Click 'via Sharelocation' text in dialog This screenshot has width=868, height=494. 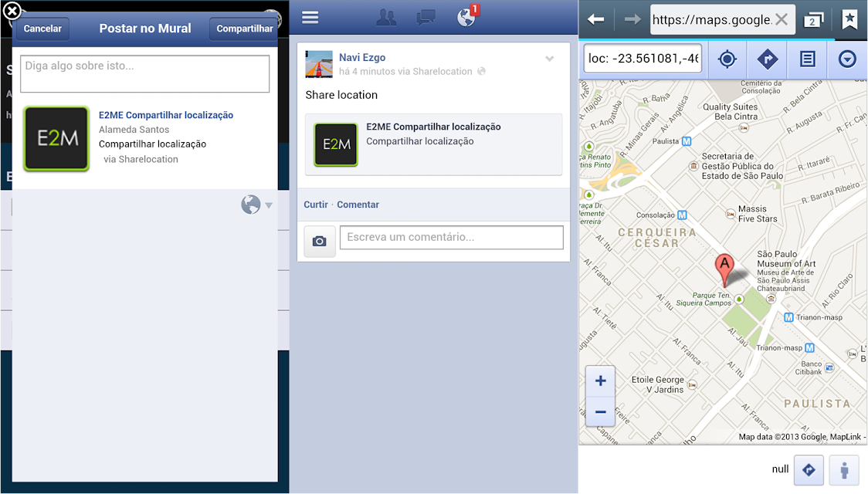point(141,159)
